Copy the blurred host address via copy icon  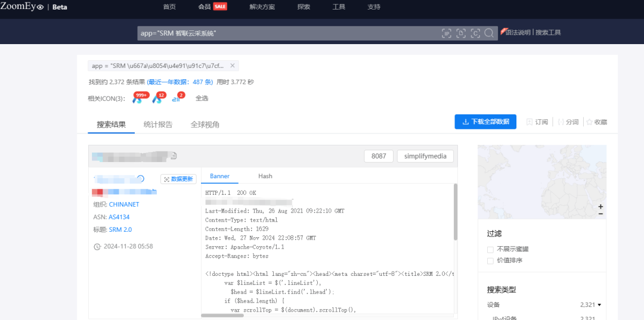(174, 156)
